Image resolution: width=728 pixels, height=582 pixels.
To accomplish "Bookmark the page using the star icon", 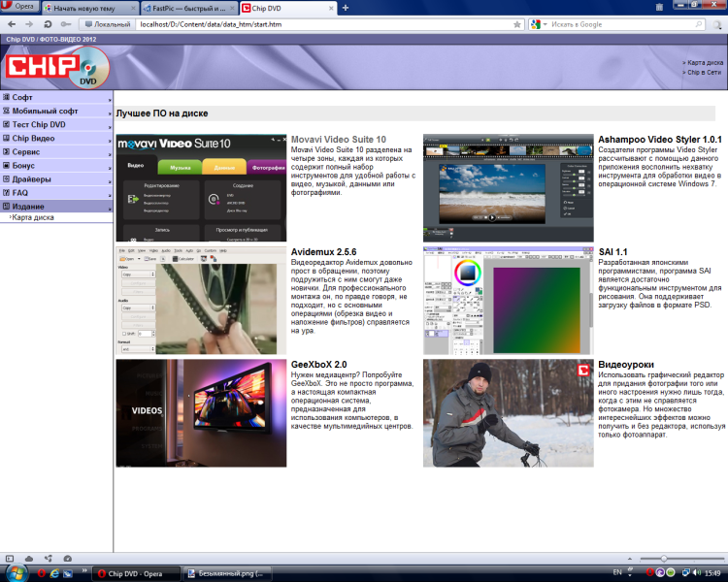I will click(516, 24).
